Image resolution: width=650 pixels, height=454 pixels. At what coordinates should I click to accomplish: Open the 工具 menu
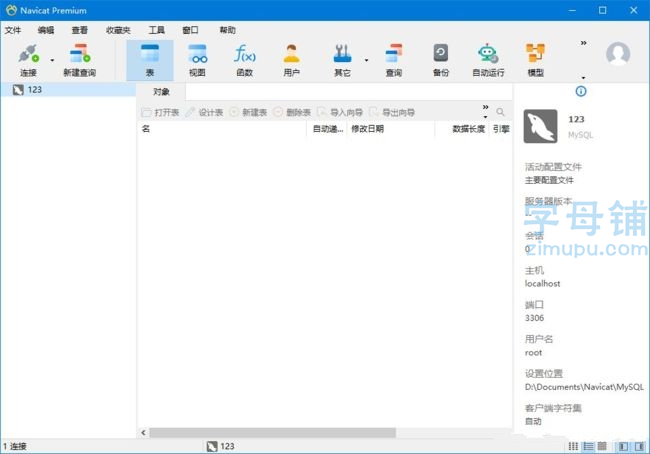pos(156,30)
